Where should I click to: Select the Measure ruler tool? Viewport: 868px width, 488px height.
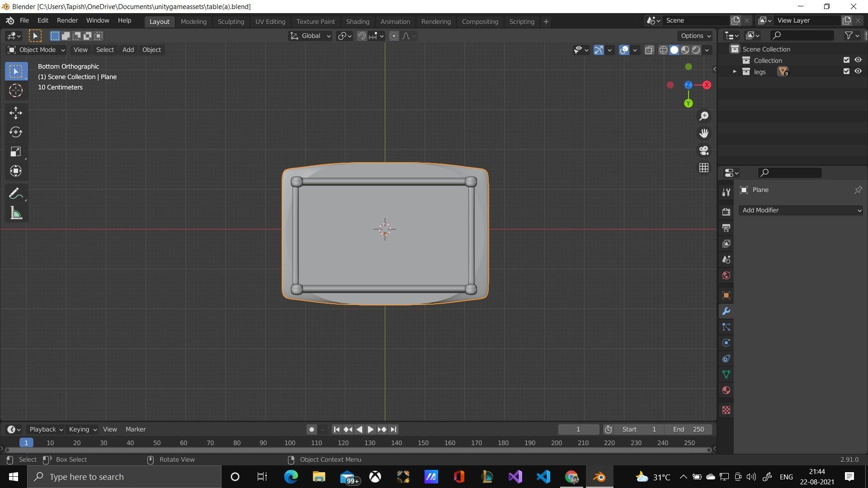(x=16, y=213)
